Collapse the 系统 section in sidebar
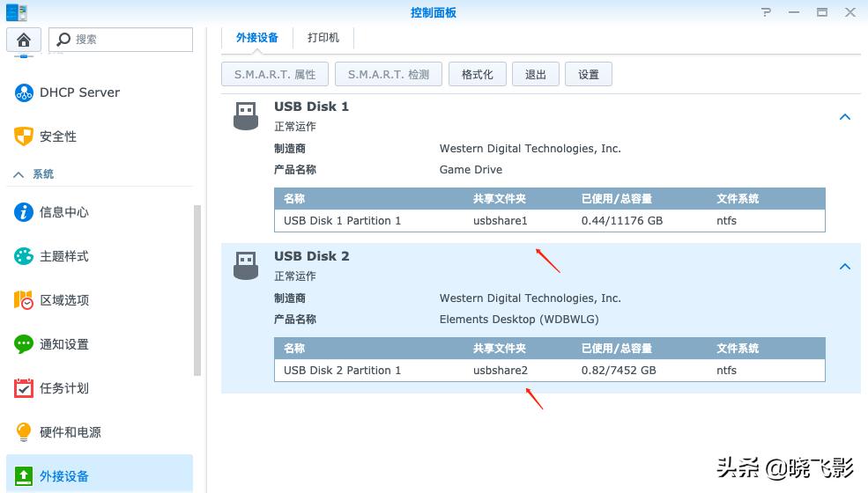This screenshot has width=868, height=493. (19, 174)
